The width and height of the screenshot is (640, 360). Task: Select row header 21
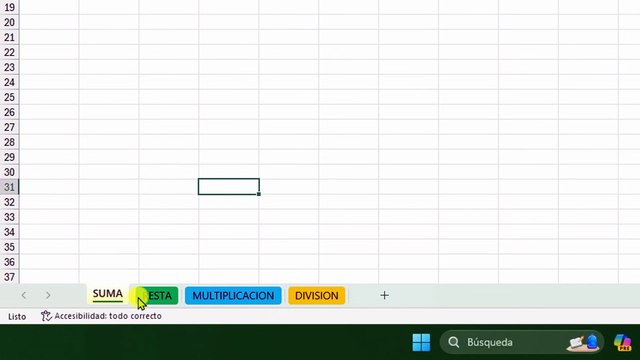pyautogui.click(x=9, y=38)
